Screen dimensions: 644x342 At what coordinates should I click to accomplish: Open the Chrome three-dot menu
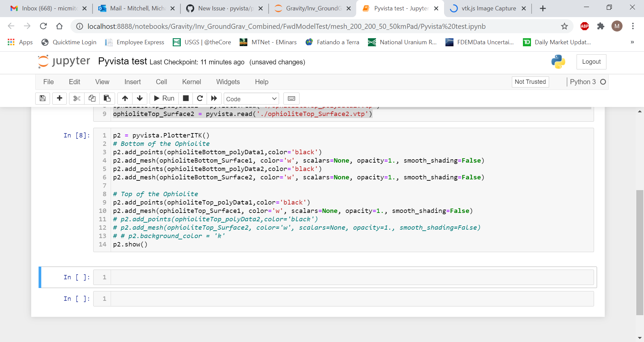coord(633,26)
